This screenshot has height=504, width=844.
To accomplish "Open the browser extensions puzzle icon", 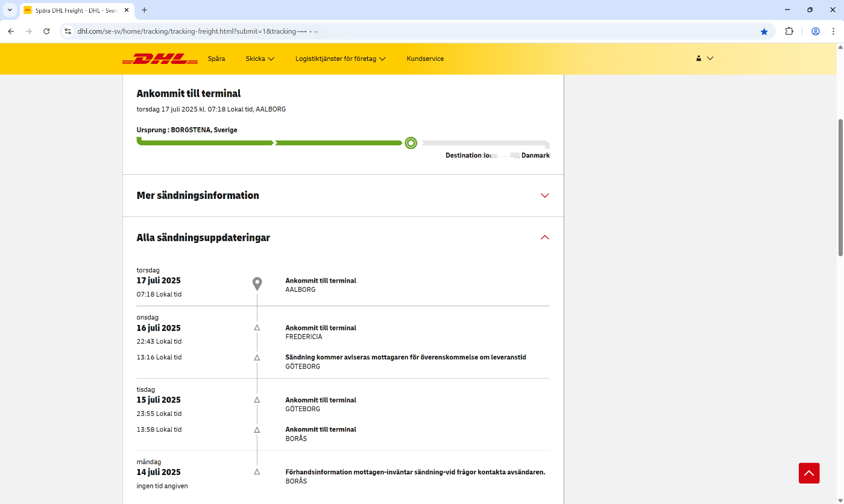I will coord(789,31).
